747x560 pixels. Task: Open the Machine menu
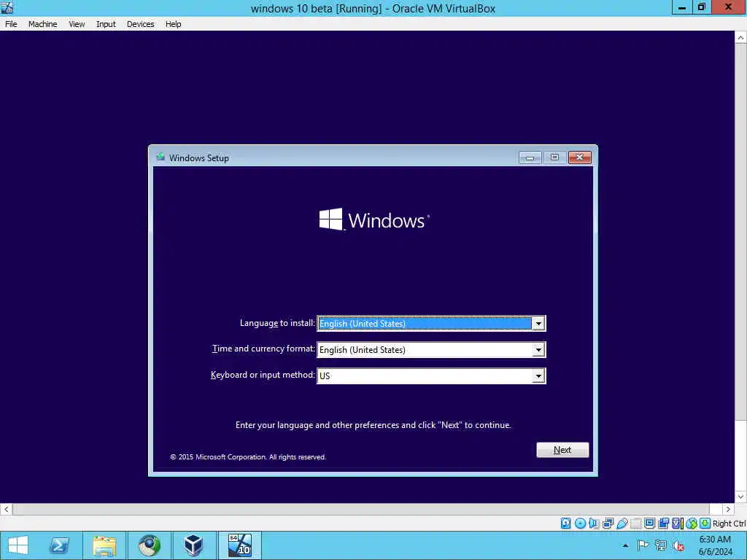point(43,24)
